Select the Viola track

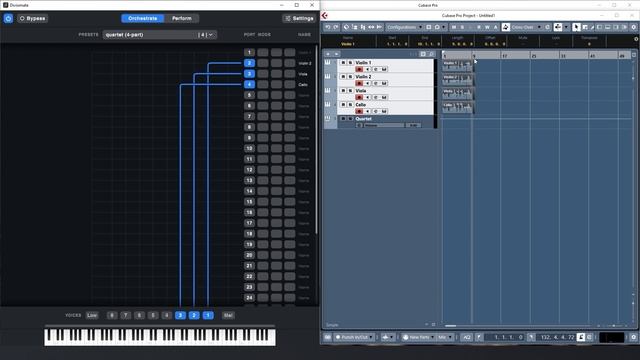coord(386,94)
